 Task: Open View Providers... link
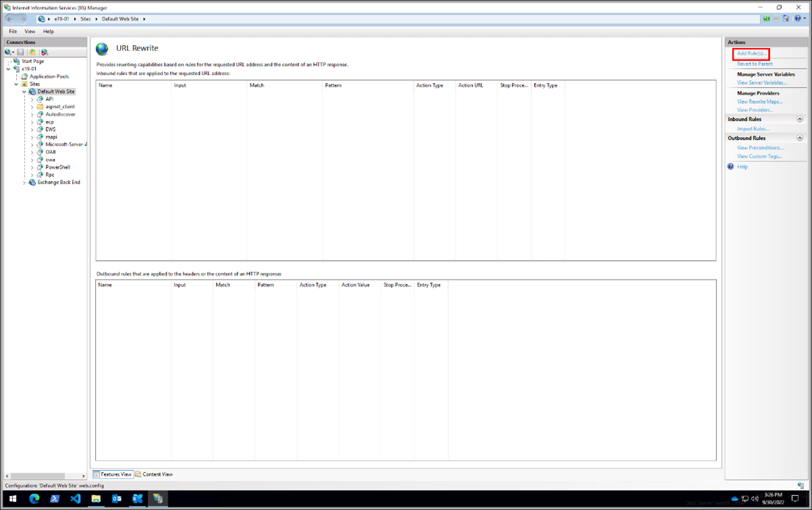pyautogui.click(x=755, y=109)
